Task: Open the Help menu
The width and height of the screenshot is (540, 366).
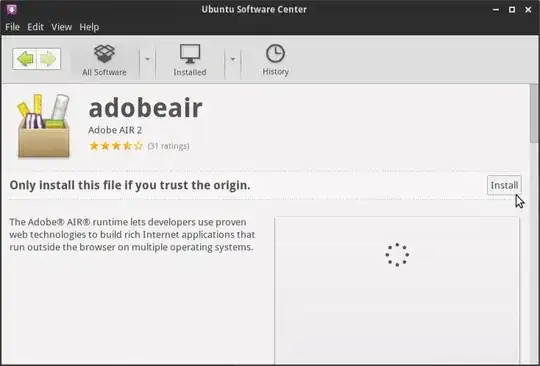Action: pos(89,27)
